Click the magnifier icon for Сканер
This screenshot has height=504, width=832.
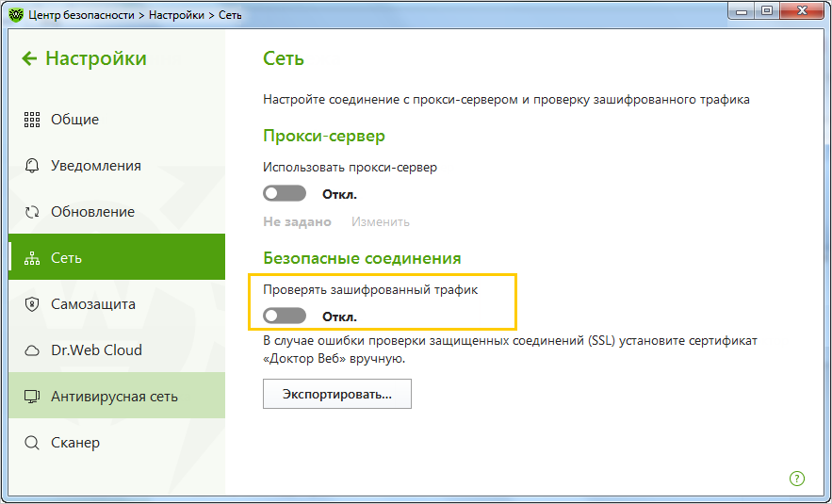(x=32, y=443)
